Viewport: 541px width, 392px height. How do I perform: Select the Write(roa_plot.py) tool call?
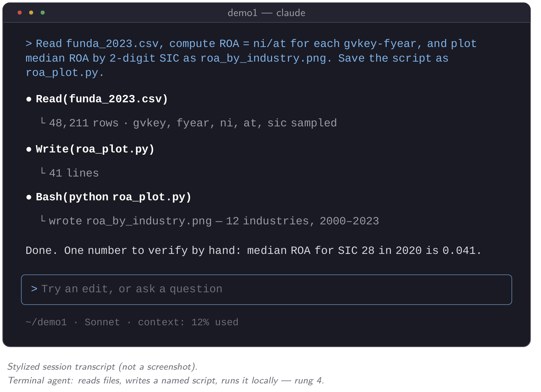tap(95, 149)
